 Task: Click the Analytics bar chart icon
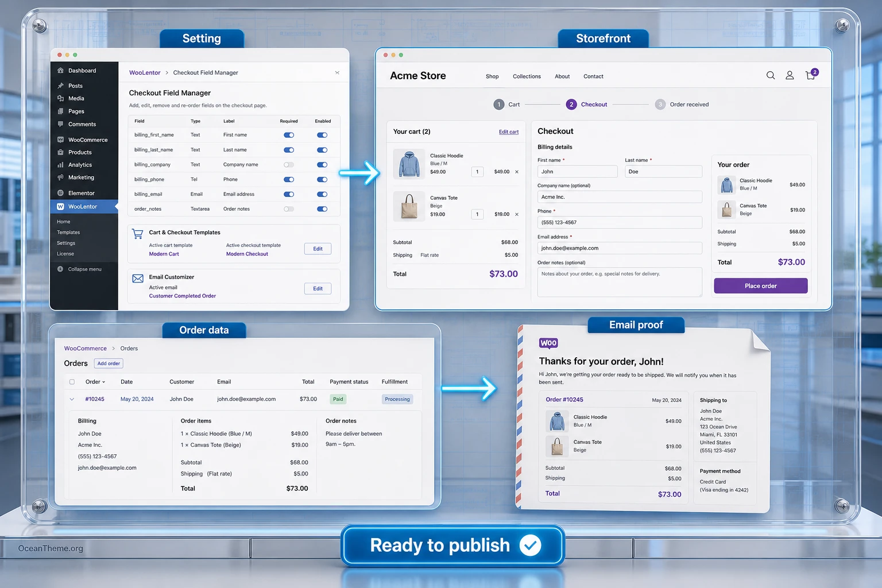(x=60, y=165)
